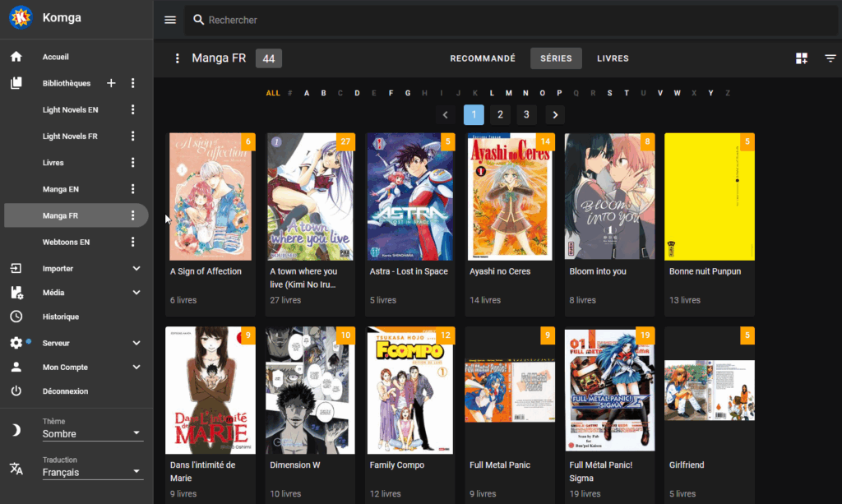
Task: Click the Importer icon in sidebar
Action: (16, 268)
